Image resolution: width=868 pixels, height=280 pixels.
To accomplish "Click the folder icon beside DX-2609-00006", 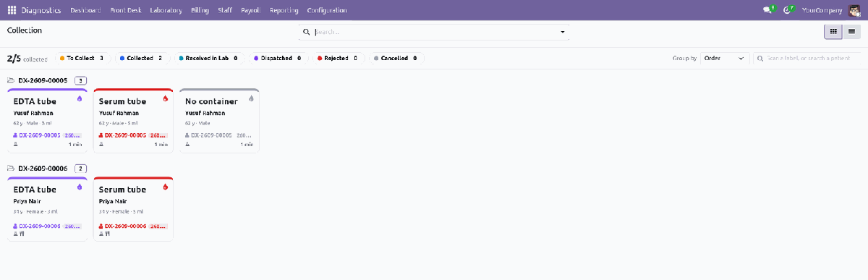I will click(x=11, y=169).
